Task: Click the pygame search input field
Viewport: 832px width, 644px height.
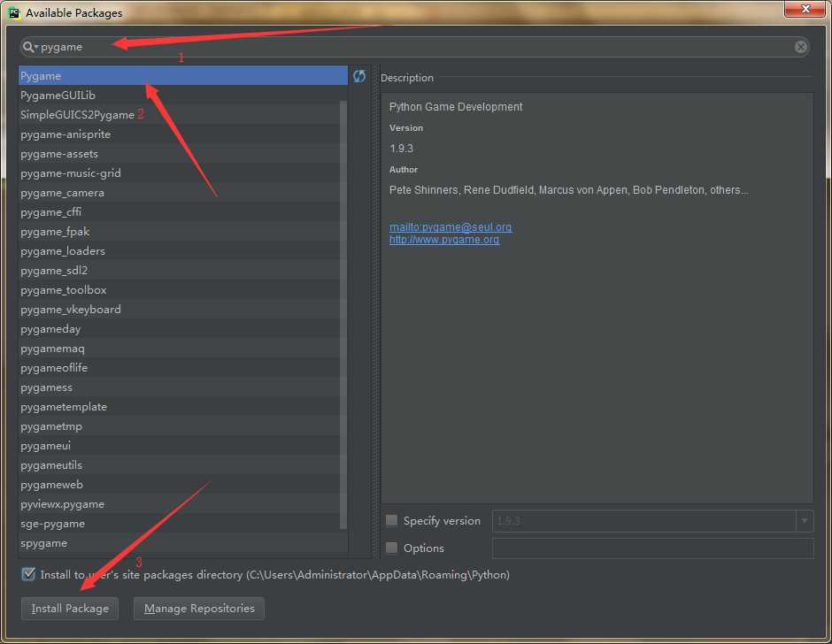Action: pos(415,47)
